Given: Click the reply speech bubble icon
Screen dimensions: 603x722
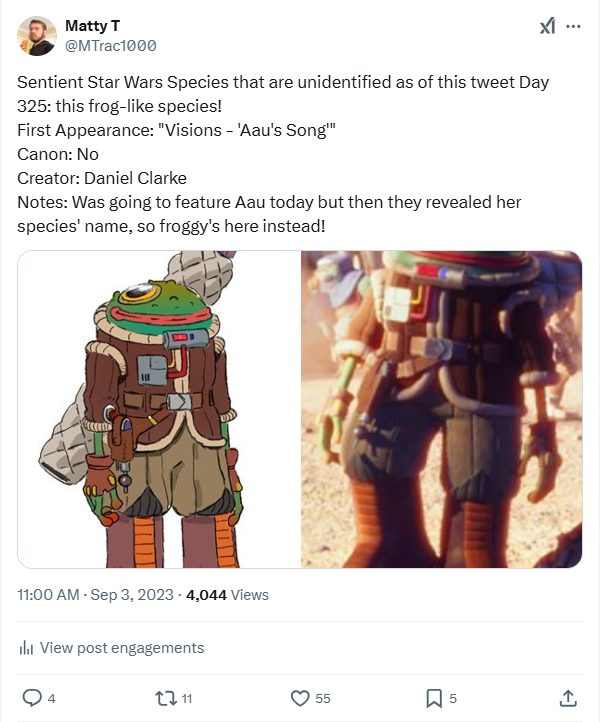Looking at the screenshot, I should (32, 697).
